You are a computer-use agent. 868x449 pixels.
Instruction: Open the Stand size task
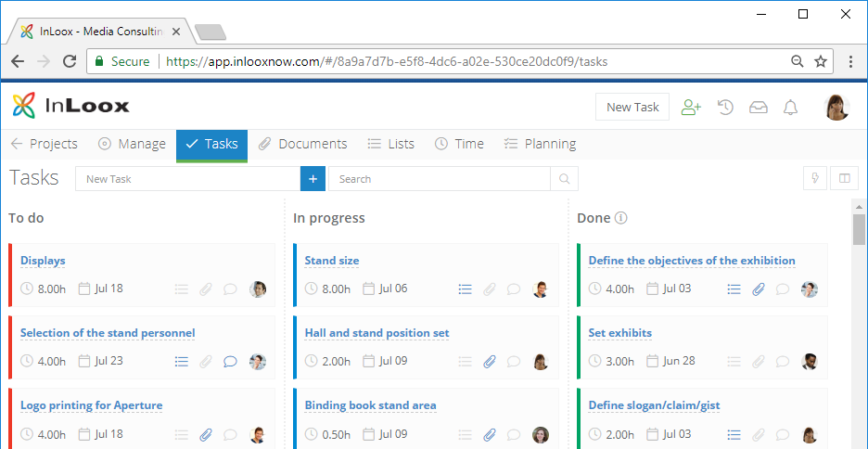pyautogui.click(x=332, y=260)
